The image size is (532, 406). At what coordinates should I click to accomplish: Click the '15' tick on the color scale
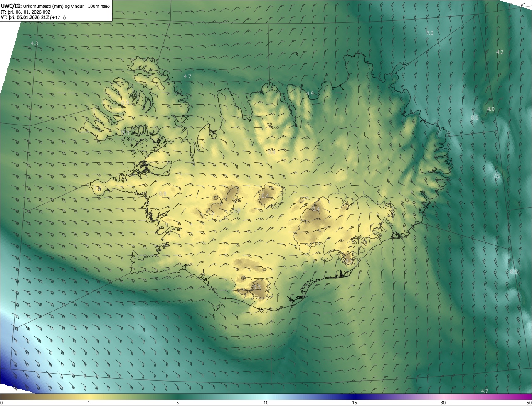pyautogui.click(x=355, y=403)
